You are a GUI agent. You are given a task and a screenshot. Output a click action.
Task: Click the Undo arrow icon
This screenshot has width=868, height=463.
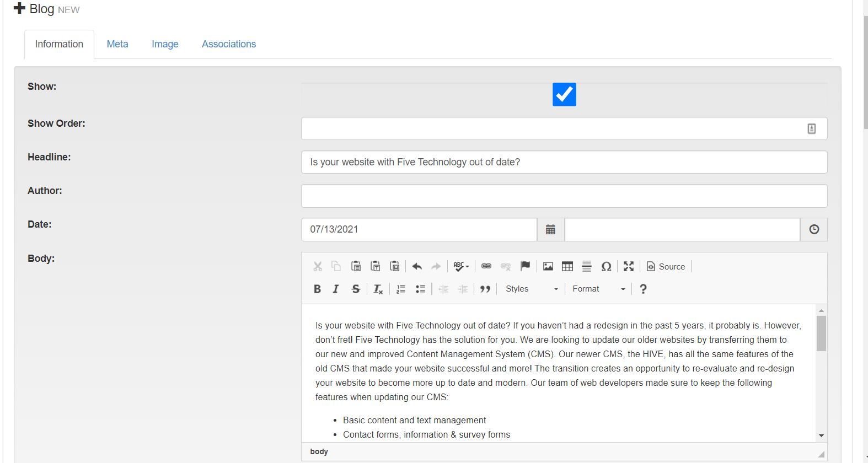click(417, 267)
